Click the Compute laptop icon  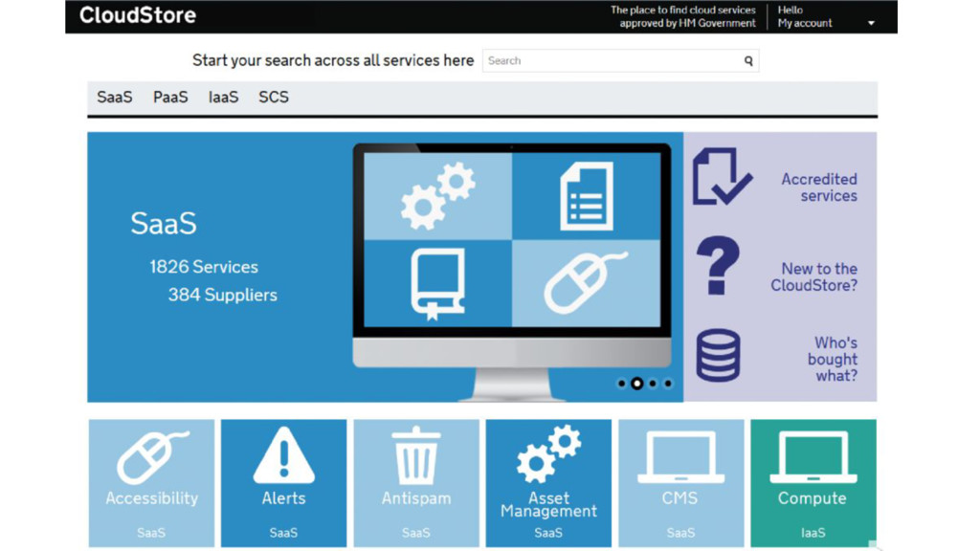(x=813, y=456)
